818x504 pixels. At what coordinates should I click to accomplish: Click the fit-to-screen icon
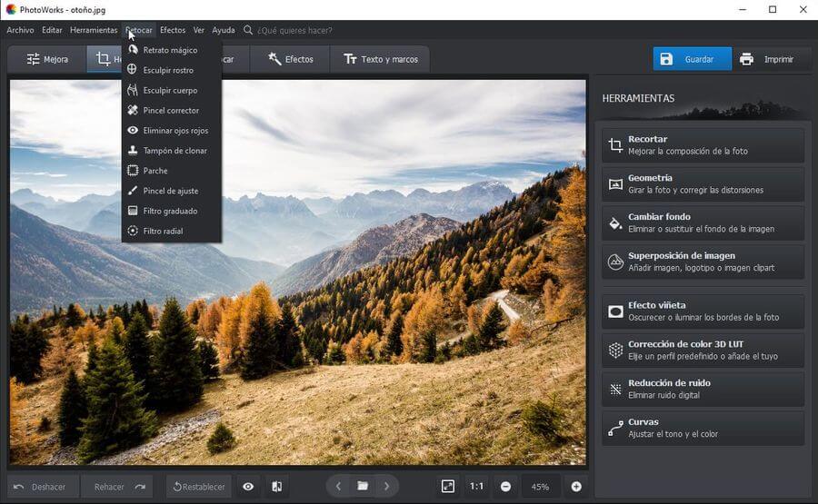click(447, 486)
